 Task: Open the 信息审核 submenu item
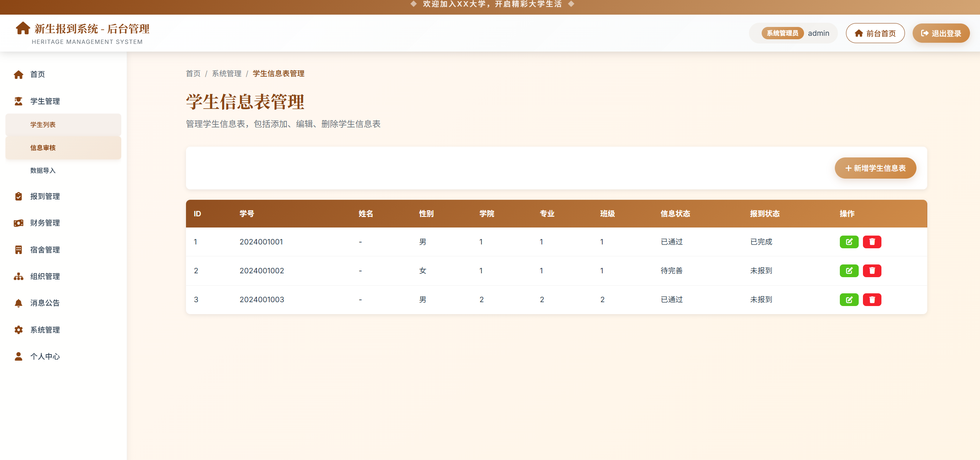coord(43,148)
